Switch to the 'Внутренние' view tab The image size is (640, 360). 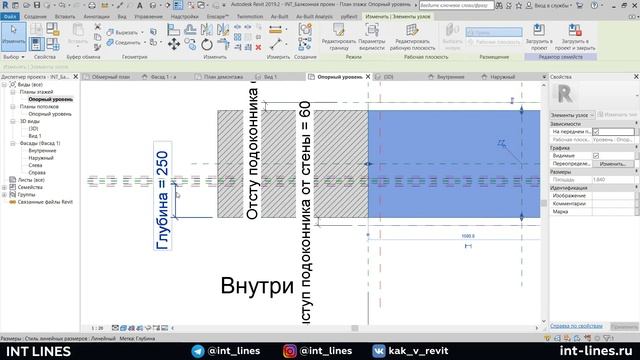450,77
